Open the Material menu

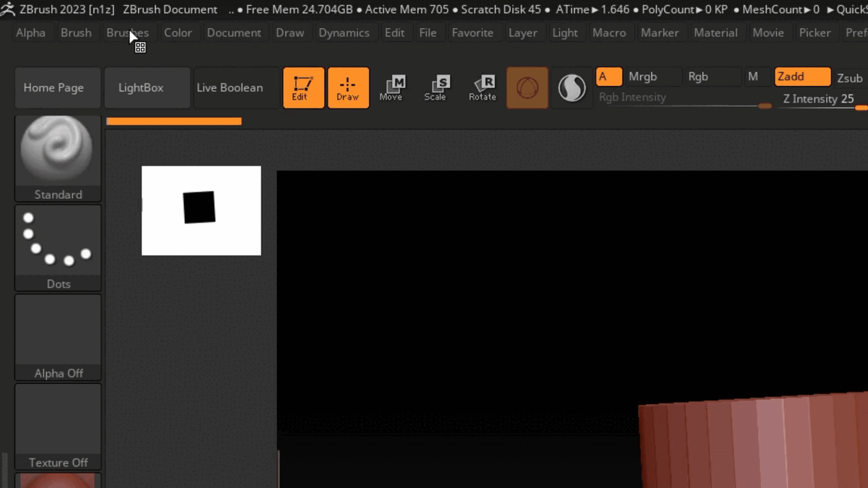click(717, 33)
